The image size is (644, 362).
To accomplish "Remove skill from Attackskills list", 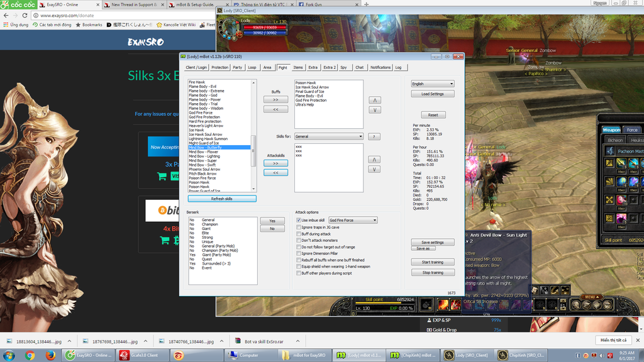I will pyautogui.click(x=275, y=172).
